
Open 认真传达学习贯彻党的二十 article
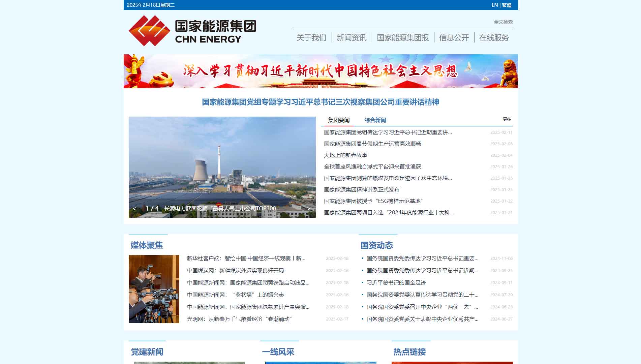pos(423,295)
